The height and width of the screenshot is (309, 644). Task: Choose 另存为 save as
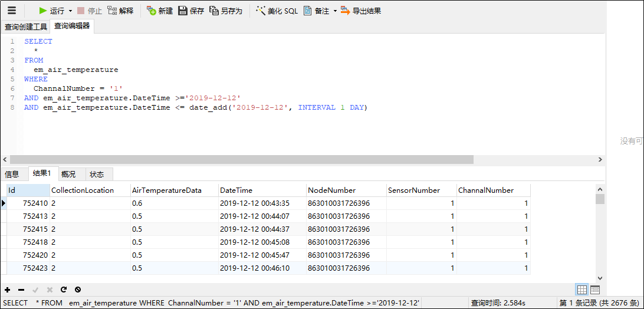click(x=226, y=11)
